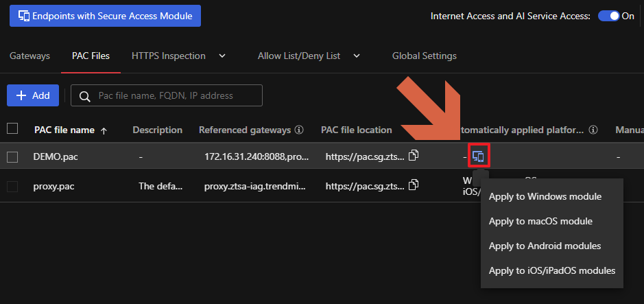644x304 pixels.
Task: Select the DEMO.pac row checkbox
Action: point(12,157)
